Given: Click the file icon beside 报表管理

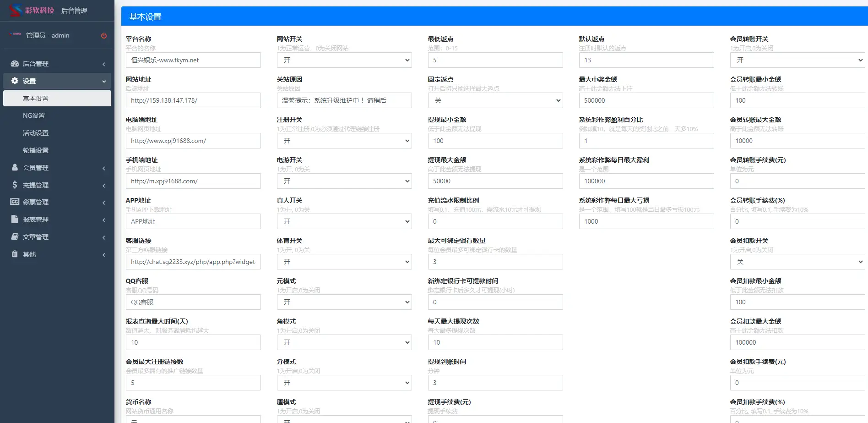Looking at the screenshot, I should click(x=15, y=219).
